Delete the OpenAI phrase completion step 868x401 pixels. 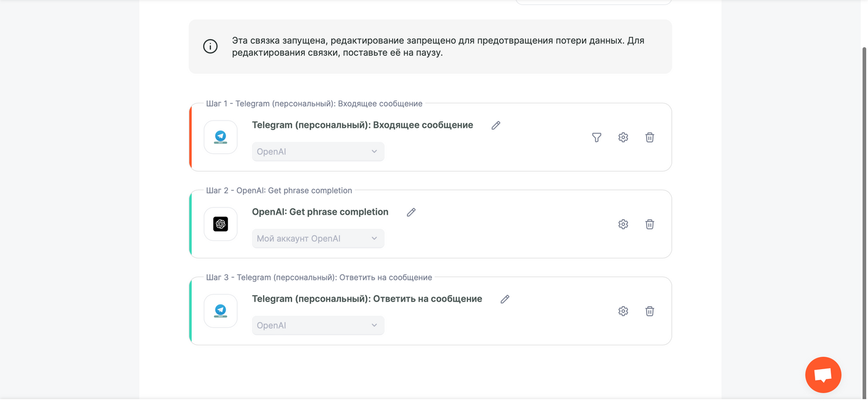(650, 224)
